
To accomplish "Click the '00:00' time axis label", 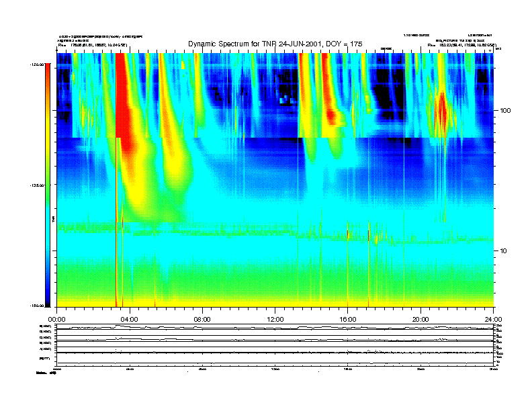I will (56, 320).
